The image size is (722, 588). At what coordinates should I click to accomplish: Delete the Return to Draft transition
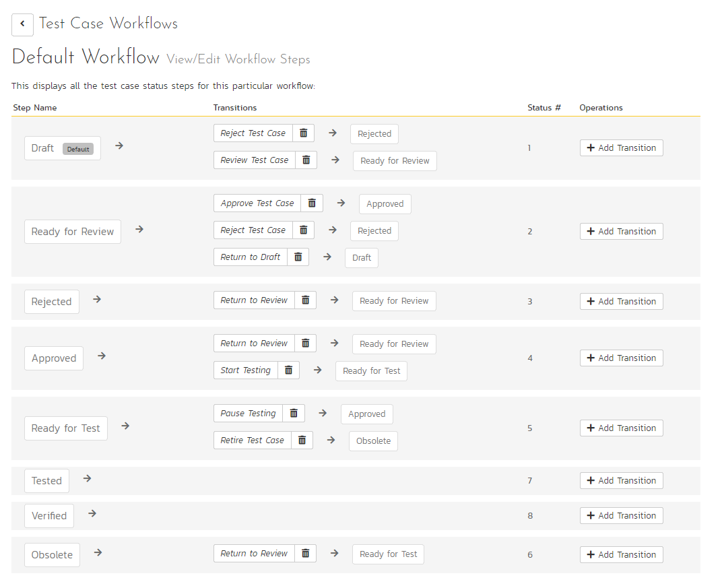298,257
